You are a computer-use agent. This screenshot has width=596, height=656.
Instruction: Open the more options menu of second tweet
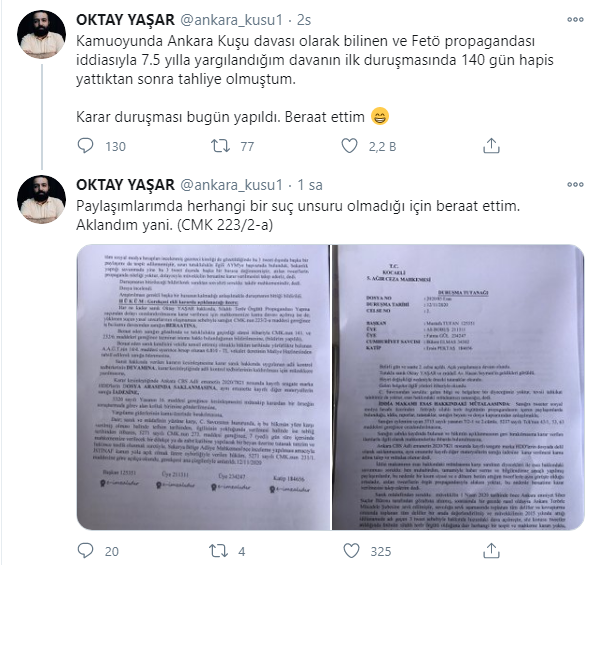(575, 184)
